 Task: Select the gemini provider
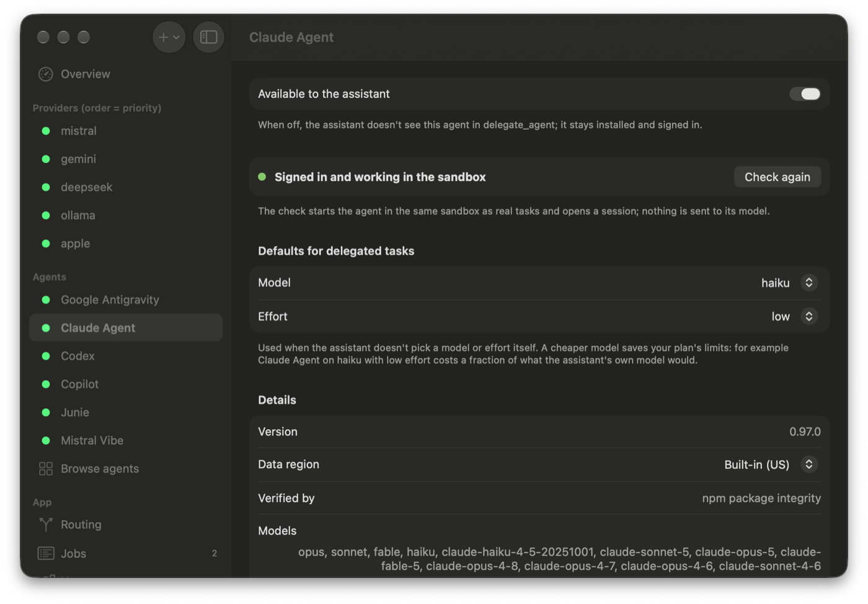[126, 159]
